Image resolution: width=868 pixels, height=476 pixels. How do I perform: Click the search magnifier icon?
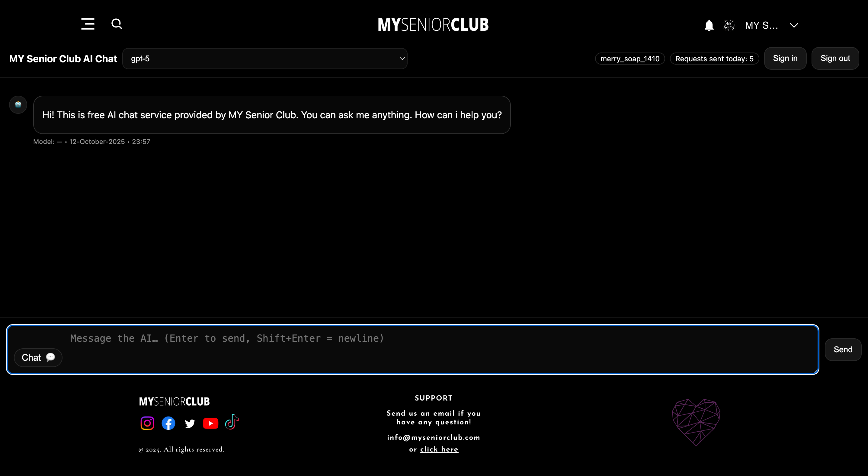(117, 24)
